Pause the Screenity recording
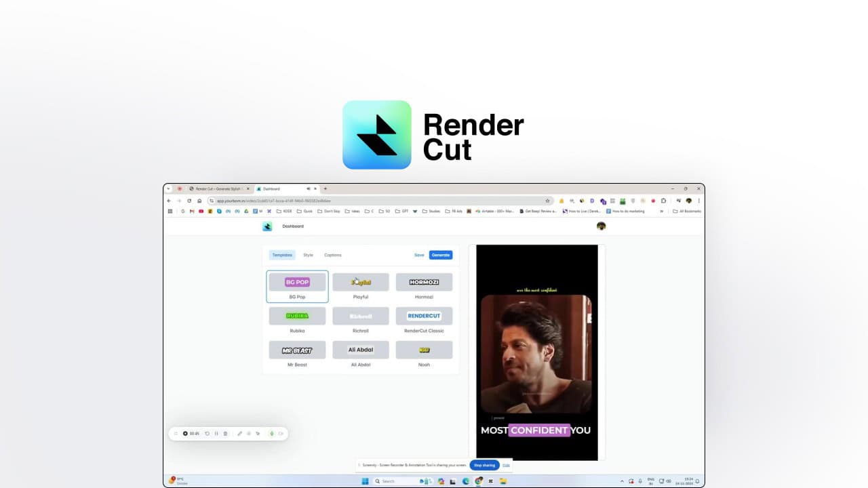The image size is (868, 488). pyautogui.click(x=216, y=434)
